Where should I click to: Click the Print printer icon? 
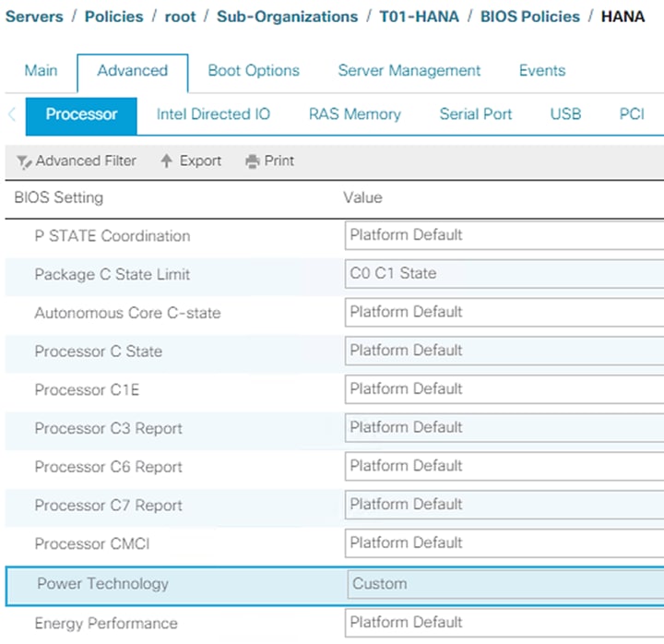tap(253, 161)
